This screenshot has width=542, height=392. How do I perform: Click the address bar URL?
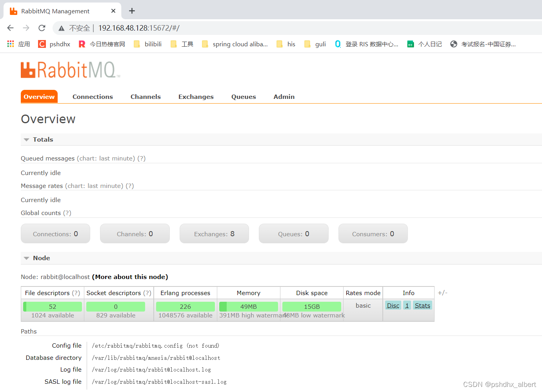139,28
